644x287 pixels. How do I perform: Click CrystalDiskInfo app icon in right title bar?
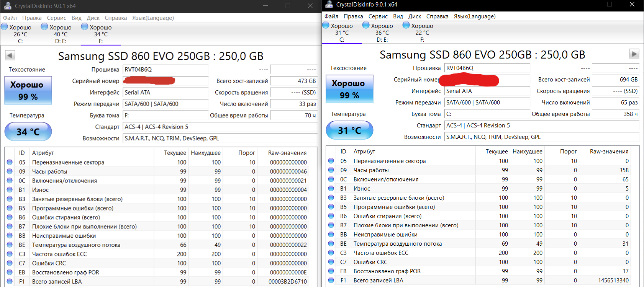click(x=329, y=5)
